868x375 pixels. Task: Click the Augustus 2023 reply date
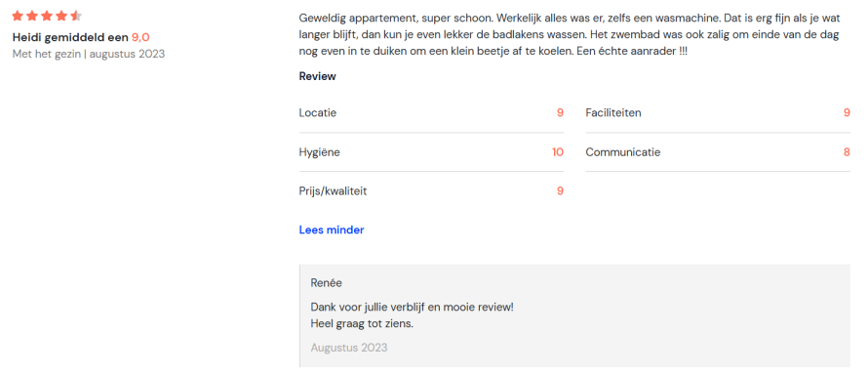tap(349, 348)
